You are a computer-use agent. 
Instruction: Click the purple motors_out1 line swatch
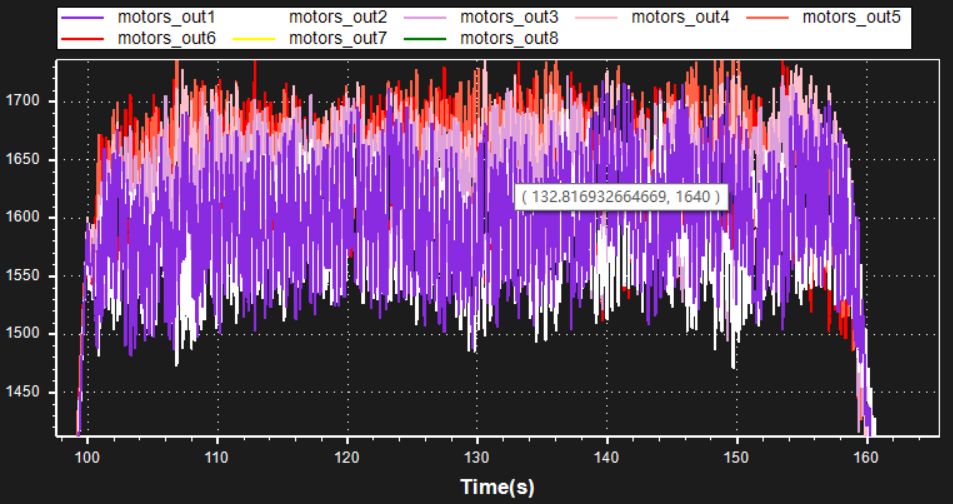coord(81,17)
